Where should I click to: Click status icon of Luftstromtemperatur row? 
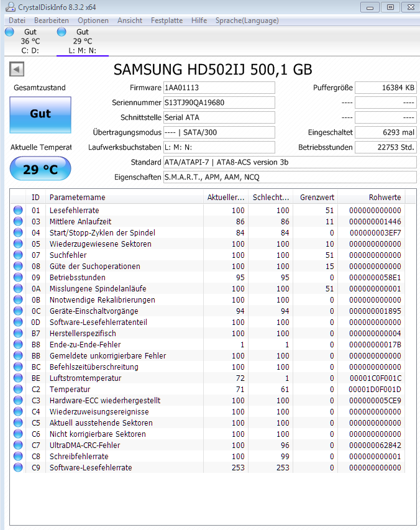click(18, 378)
